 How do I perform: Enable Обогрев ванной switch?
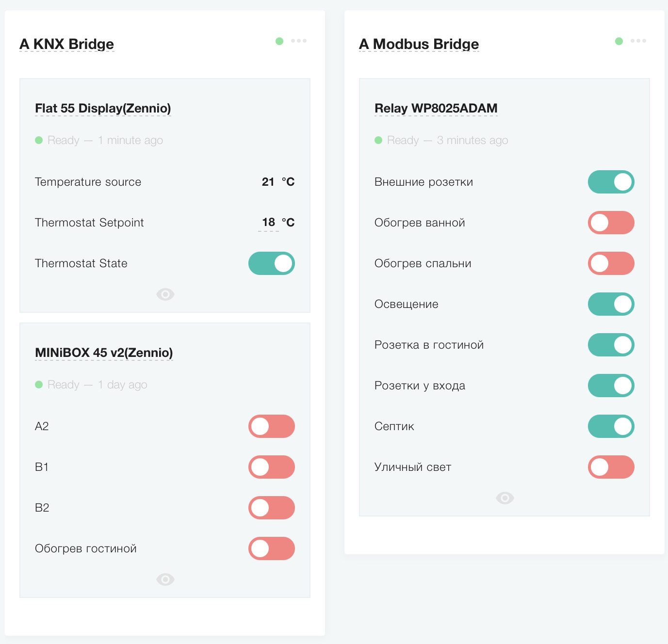[611, 223]
